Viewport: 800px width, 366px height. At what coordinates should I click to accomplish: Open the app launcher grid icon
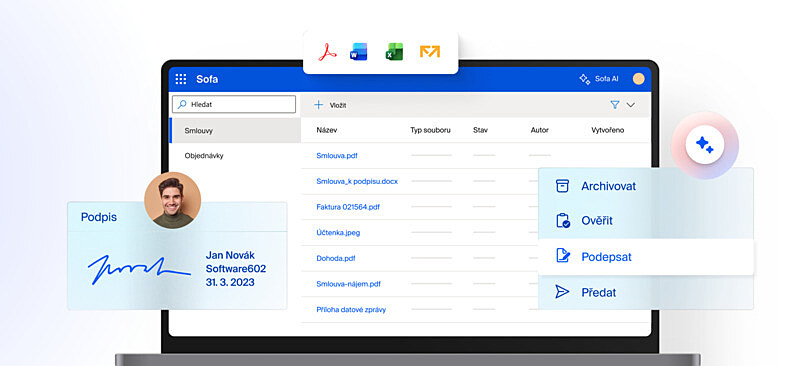(181, 79)
